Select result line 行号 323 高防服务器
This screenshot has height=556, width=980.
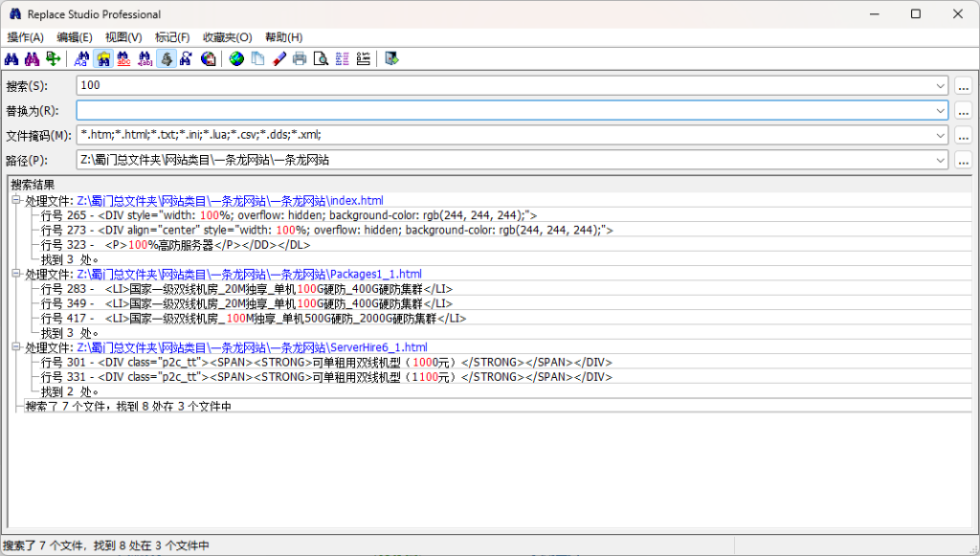pos(176,245)
